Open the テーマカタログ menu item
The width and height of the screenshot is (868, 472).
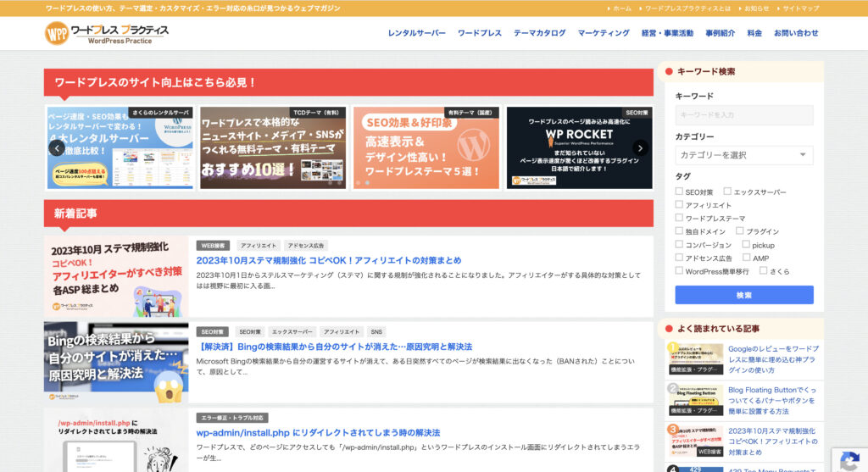[539, 33]
